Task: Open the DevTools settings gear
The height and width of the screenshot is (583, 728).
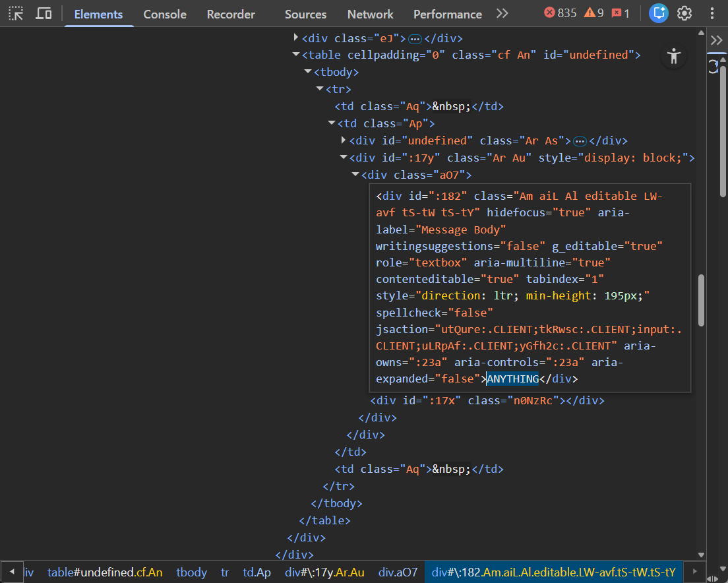Action: (x=684, y=13)
